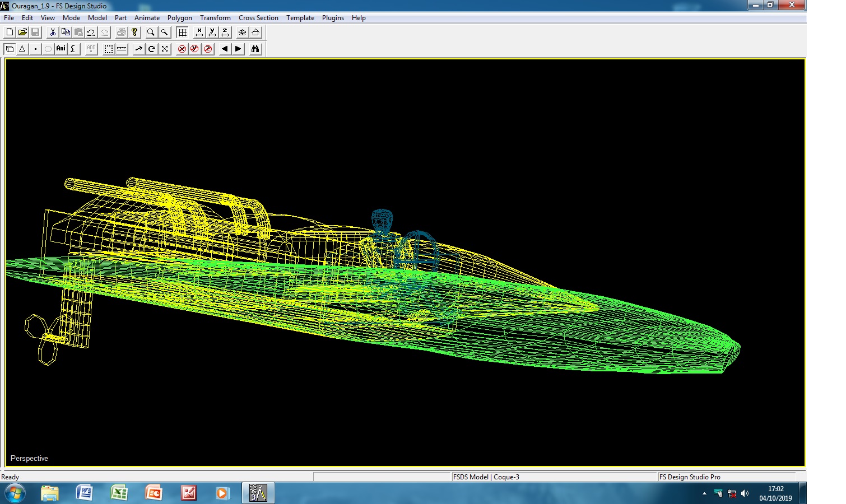Pick the Scale arrows tool
The height and width of the screenshot is (504, 846).
[x=165, y=49]
